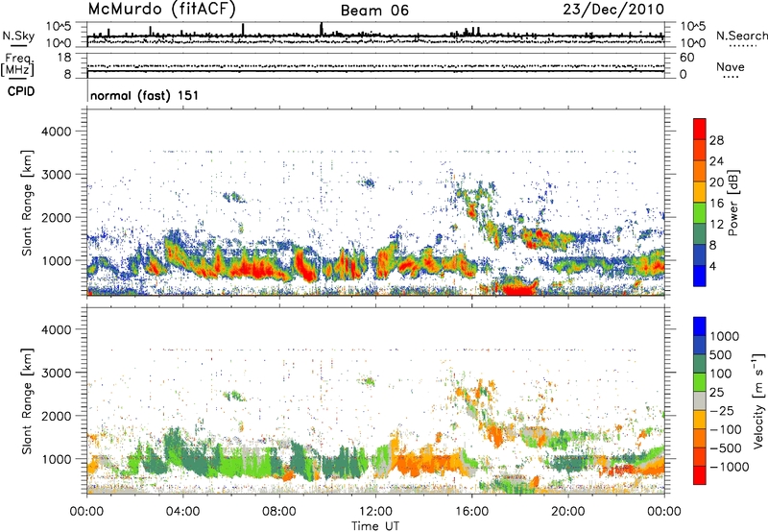Click the frequency axis value 18

tap(64, 58)
